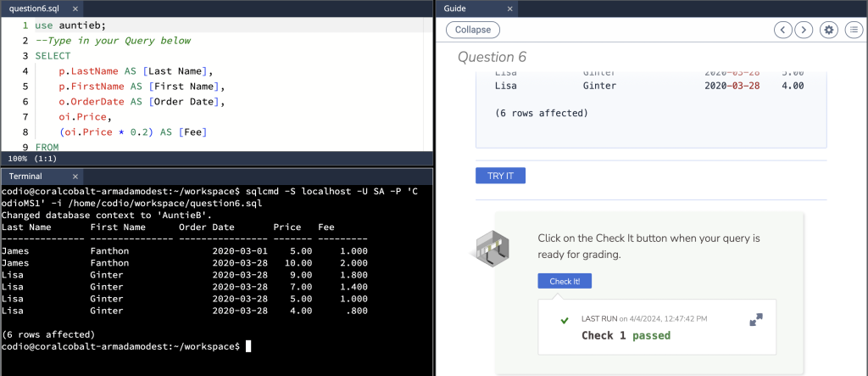Expand the last run check result
868x376 pixels.
(756, 320)
